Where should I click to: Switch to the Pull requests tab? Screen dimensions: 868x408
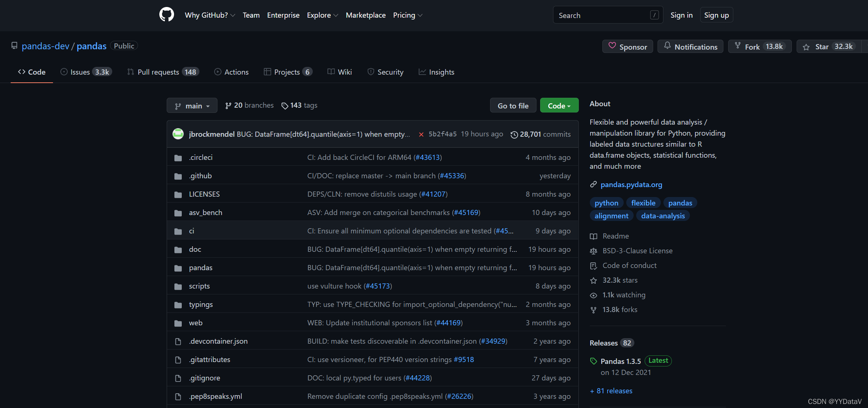tap(163, 72)
